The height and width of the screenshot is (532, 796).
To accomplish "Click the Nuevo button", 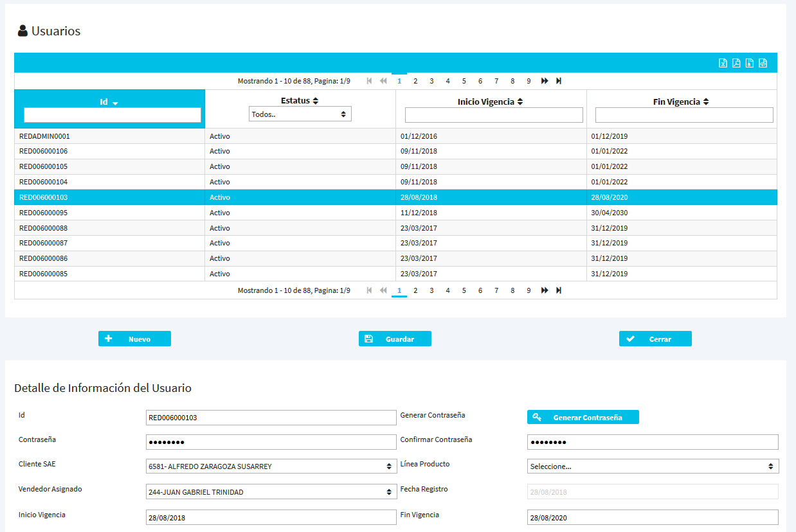I will (134, 339).
